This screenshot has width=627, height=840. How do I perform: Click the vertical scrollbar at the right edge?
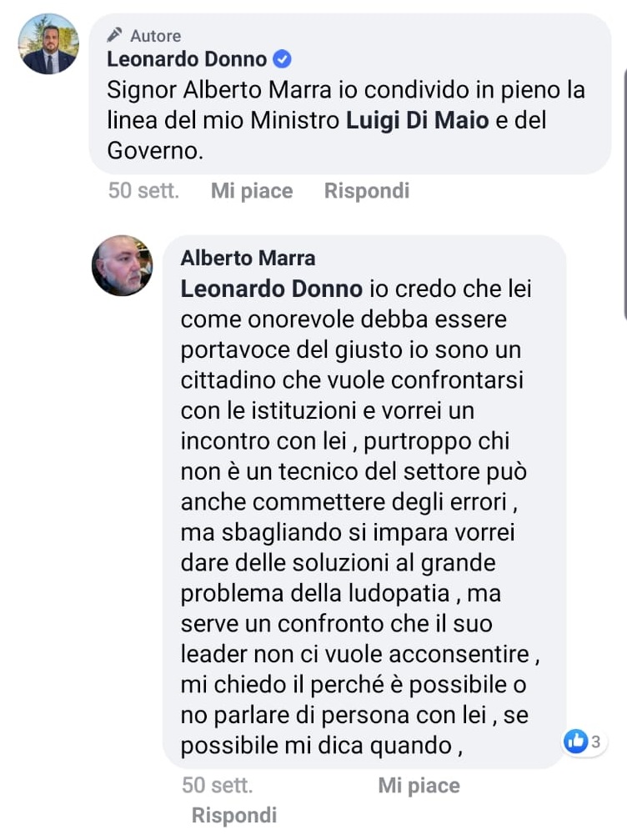coord(624,194)
